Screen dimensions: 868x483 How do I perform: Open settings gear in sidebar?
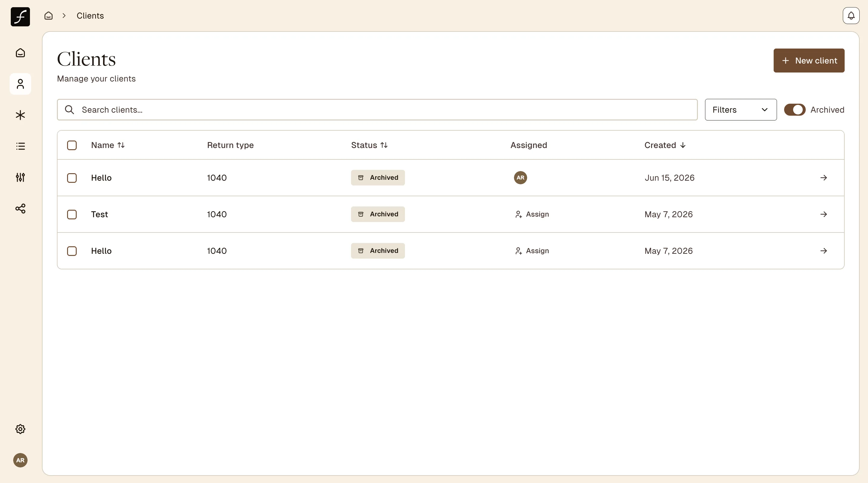pos(20,429)
